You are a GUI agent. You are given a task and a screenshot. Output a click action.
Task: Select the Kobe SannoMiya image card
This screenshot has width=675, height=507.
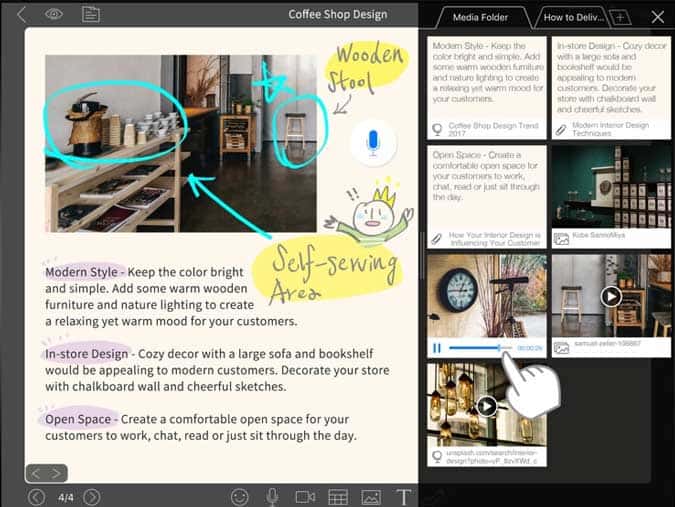pos(611,197)
